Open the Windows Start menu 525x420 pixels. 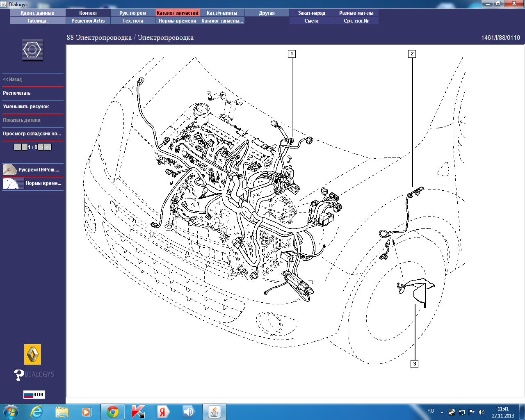11,412
